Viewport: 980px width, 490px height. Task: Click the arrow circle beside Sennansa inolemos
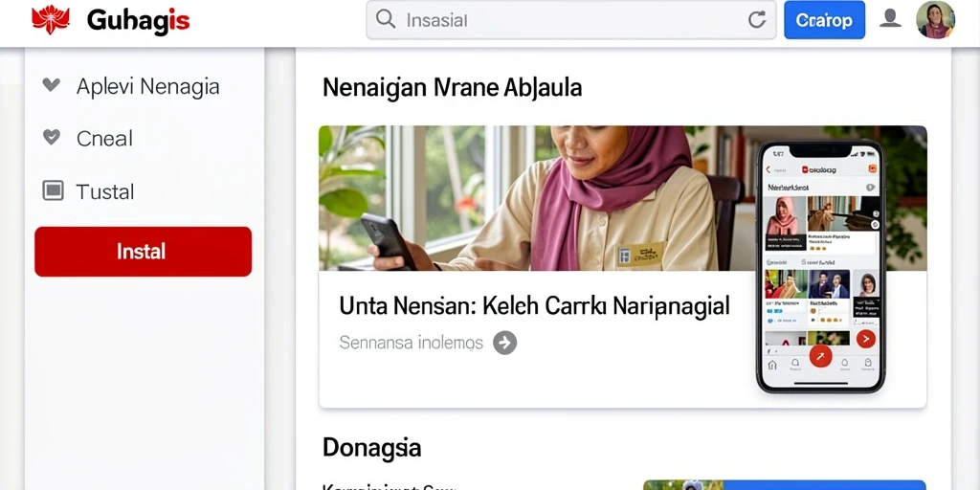(x=505, y=343)
